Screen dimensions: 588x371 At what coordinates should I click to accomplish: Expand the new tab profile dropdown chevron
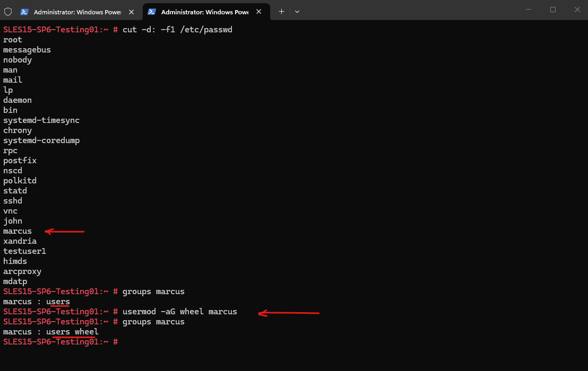(297, 11)
